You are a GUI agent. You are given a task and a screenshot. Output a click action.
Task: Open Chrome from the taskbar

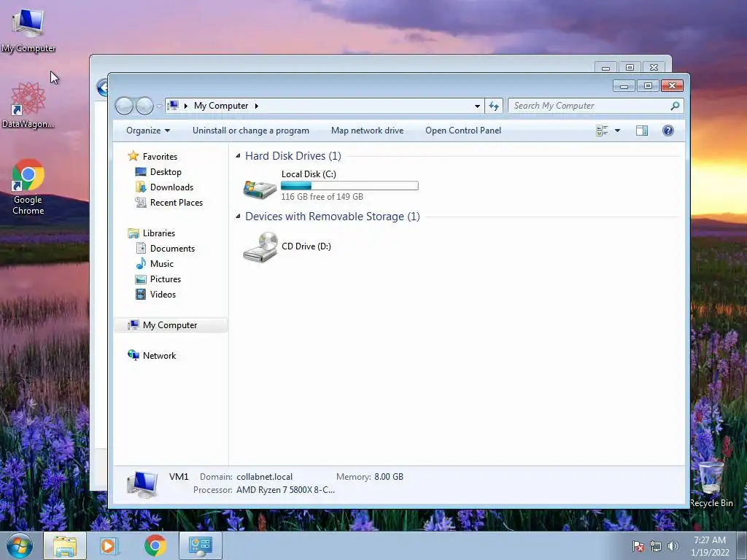155,545
